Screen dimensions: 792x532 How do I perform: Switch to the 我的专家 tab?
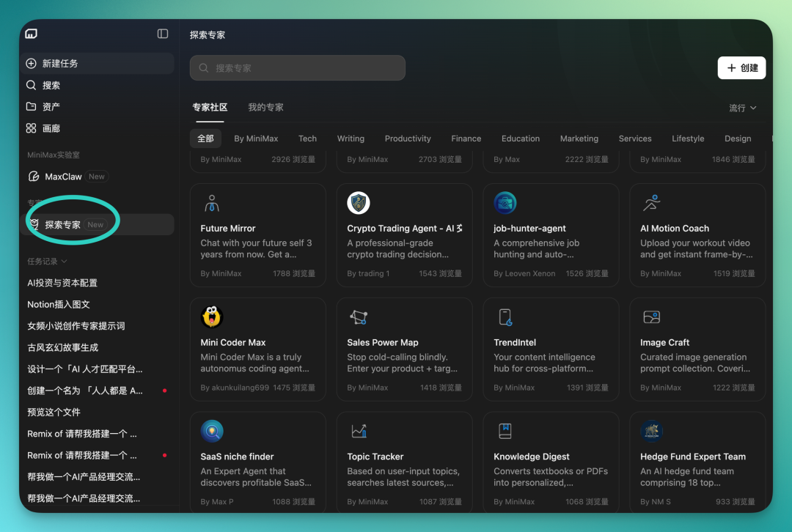[x=265, y=108]
